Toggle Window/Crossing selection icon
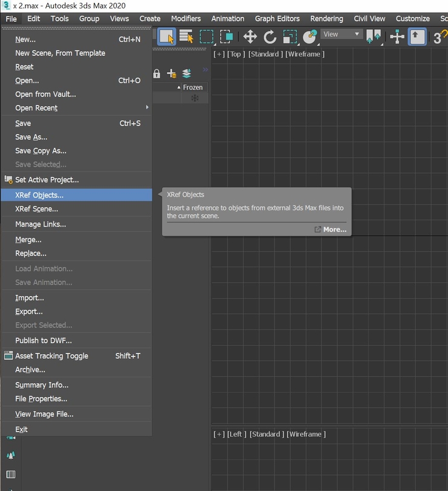 pos(226,36)
